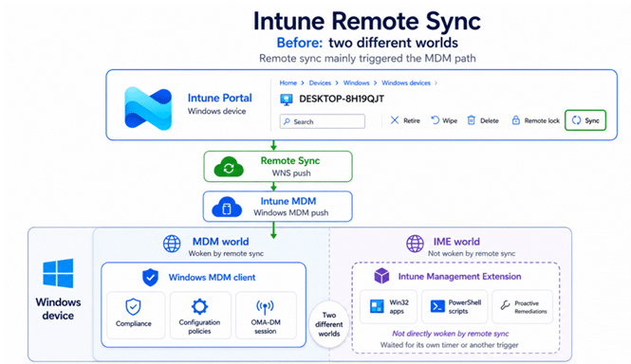The image size is (631, 364).
Task: Expand the chevron after Windows devices
Action: point(436,82)
